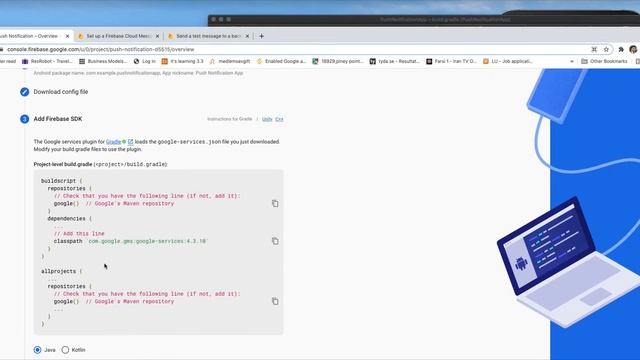
Task: Open Log in bookmark
Action: (x=144, y=61)
